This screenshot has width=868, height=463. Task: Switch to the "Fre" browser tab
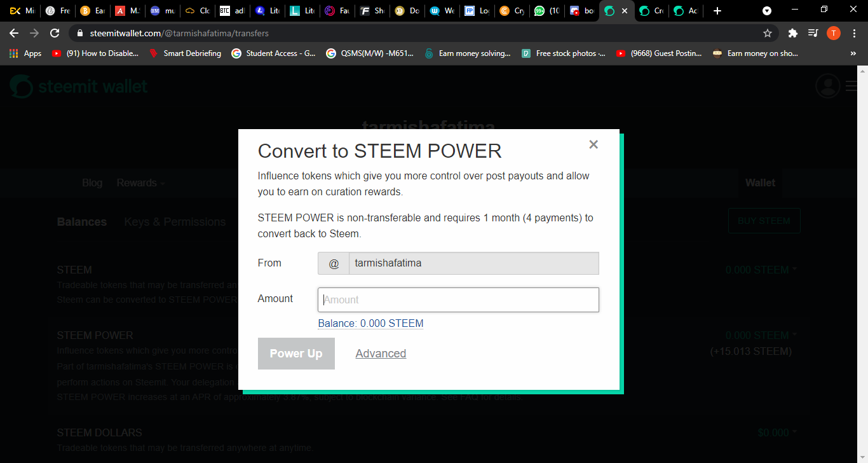pyautogui.click(x=57, y=11)
